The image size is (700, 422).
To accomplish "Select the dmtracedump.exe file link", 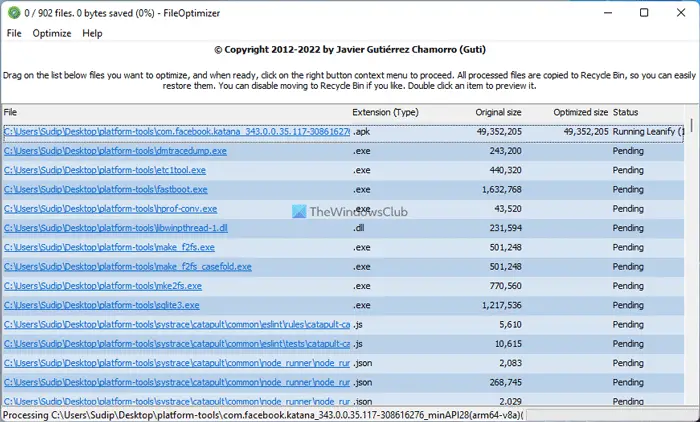I will [115, 151].
